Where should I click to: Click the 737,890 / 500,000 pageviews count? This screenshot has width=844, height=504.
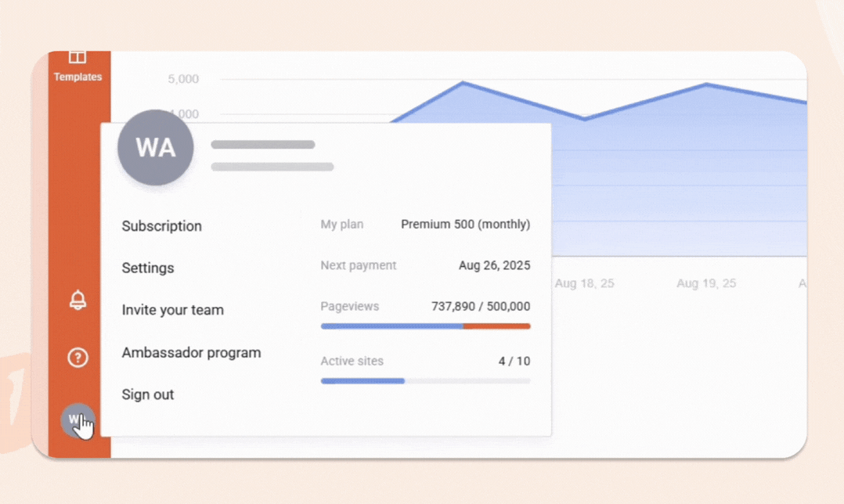pyautogui.click(x=480, y=307)
